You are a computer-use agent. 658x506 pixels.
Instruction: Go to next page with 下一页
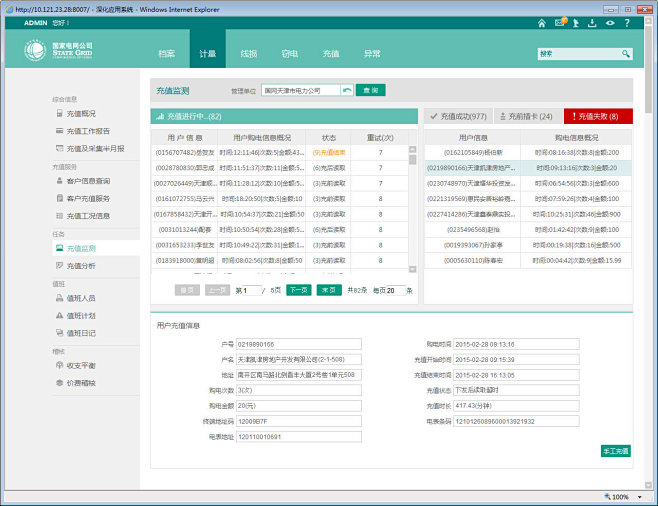point(299,290)
